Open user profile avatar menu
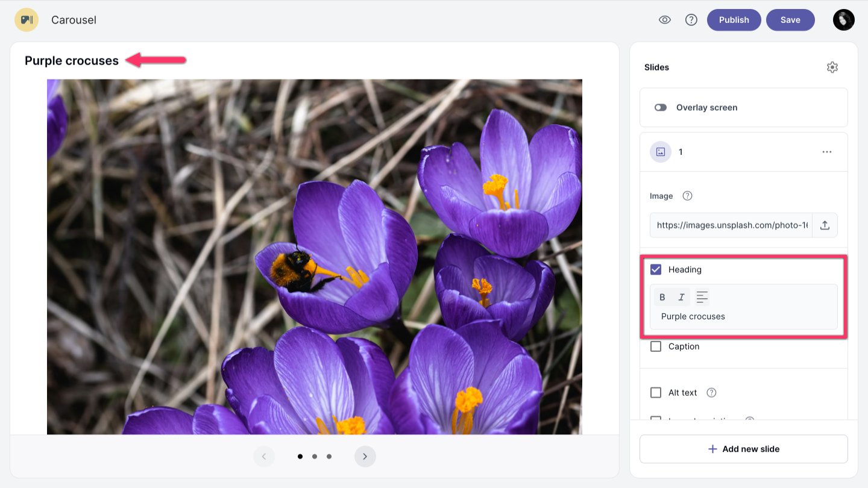The height and width of the screenshot is (488, 868). coord(844,20)
